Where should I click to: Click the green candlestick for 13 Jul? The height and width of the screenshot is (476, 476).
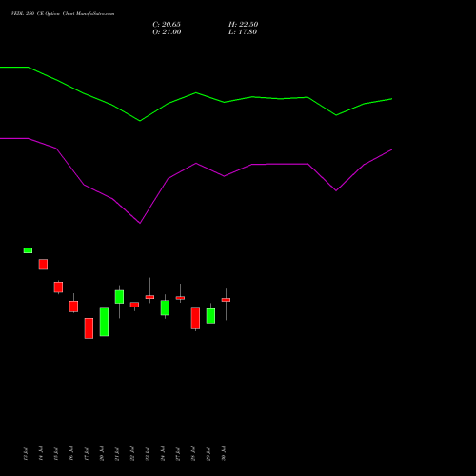click(x=28, y=250)
